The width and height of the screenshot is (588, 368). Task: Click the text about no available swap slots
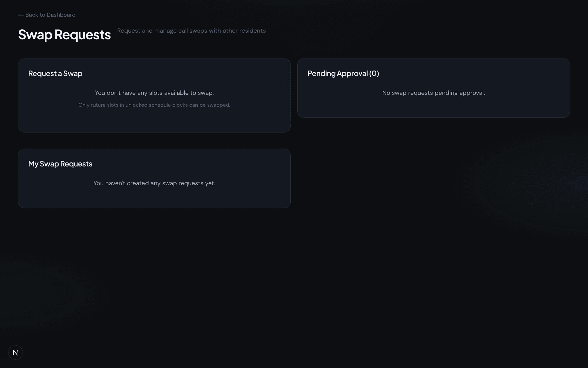[x=154, y=93]
